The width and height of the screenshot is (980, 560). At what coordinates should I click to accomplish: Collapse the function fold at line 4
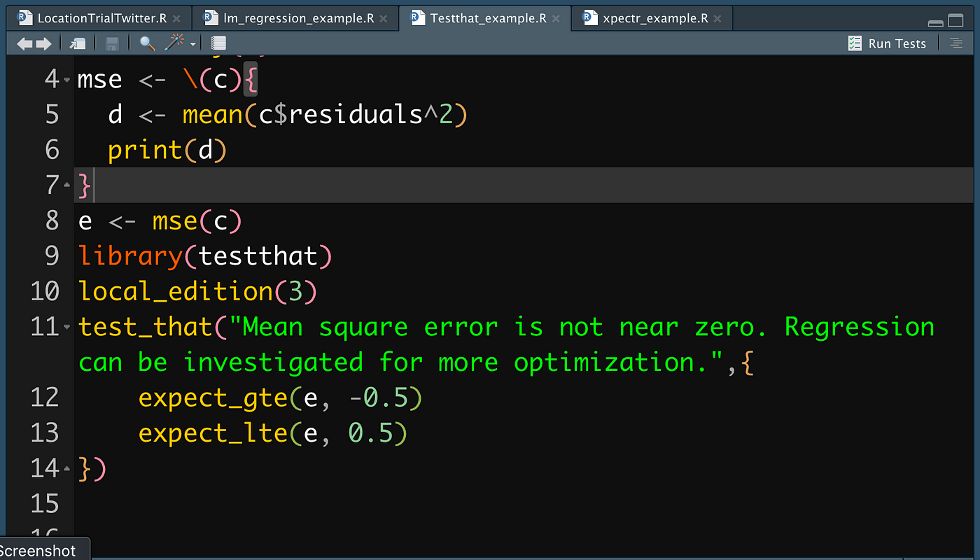coord(67,80)
